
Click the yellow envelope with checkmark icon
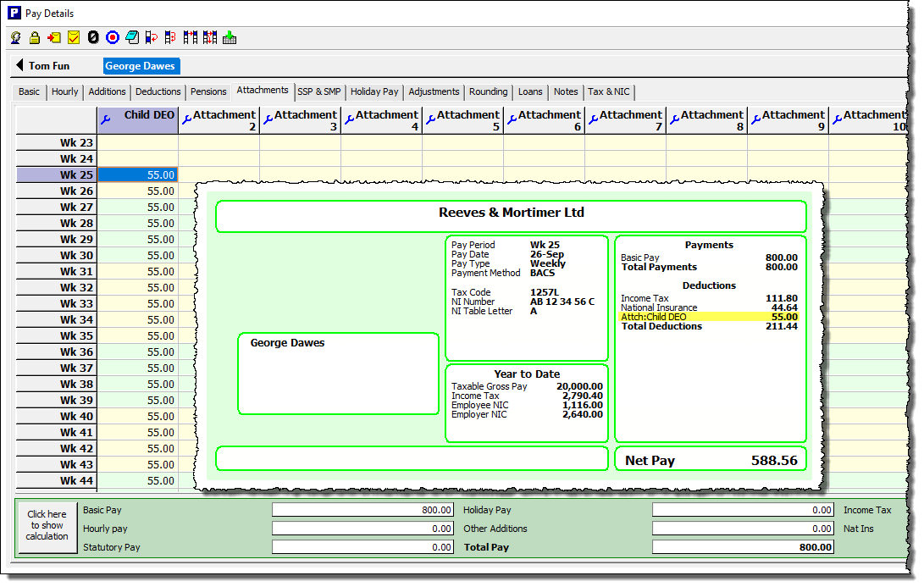(74, 38)
